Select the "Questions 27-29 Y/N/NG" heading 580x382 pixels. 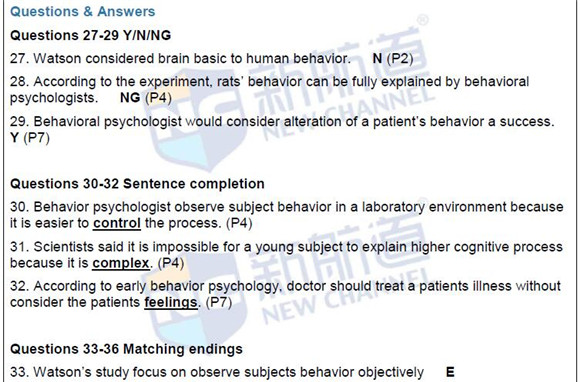pos(91,36)
